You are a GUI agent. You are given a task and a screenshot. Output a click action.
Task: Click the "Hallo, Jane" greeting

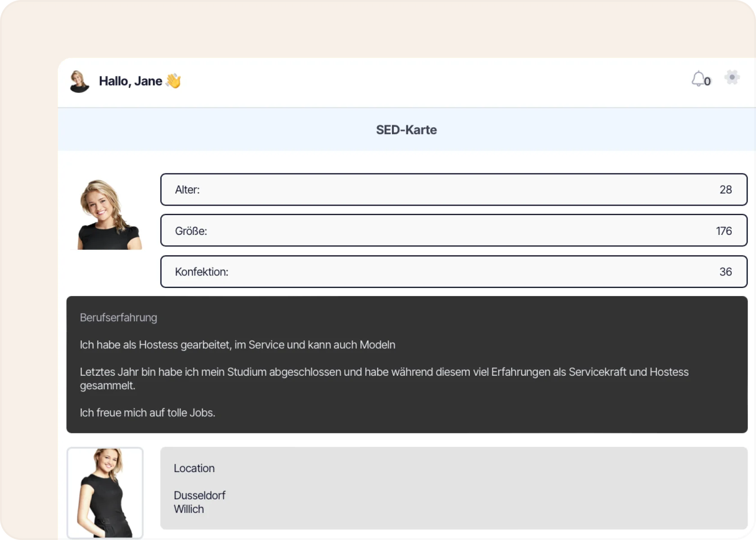130,81
